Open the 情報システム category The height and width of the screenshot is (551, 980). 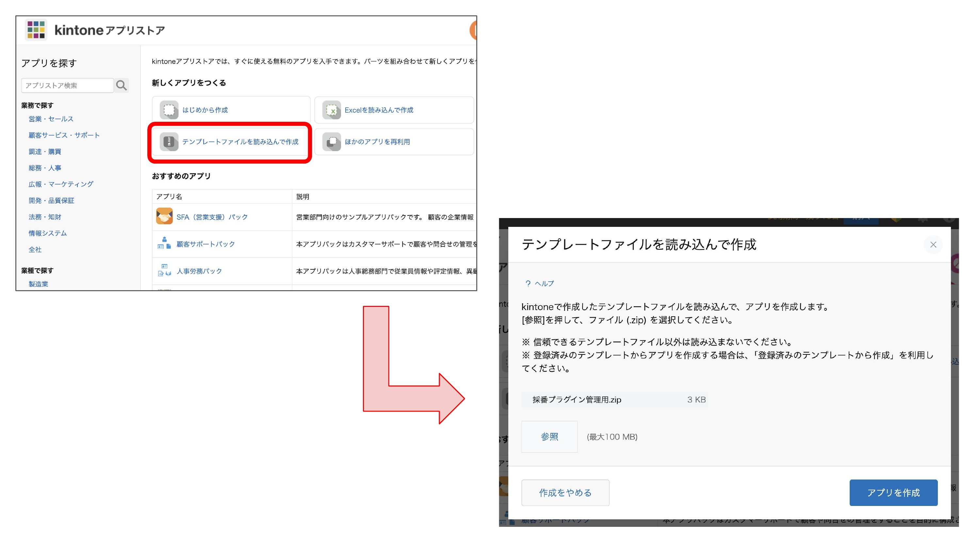click(48, 233)
